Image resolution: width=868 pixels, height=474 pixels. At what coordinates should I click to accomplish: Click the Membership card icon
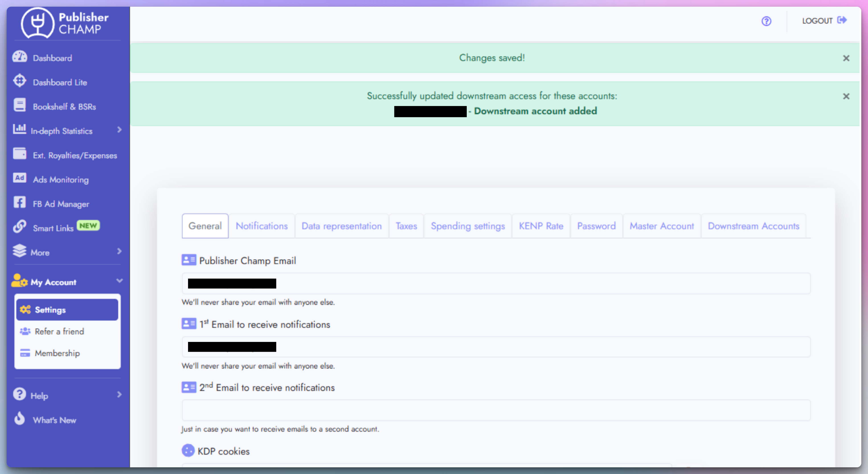(x=25, y=353)
